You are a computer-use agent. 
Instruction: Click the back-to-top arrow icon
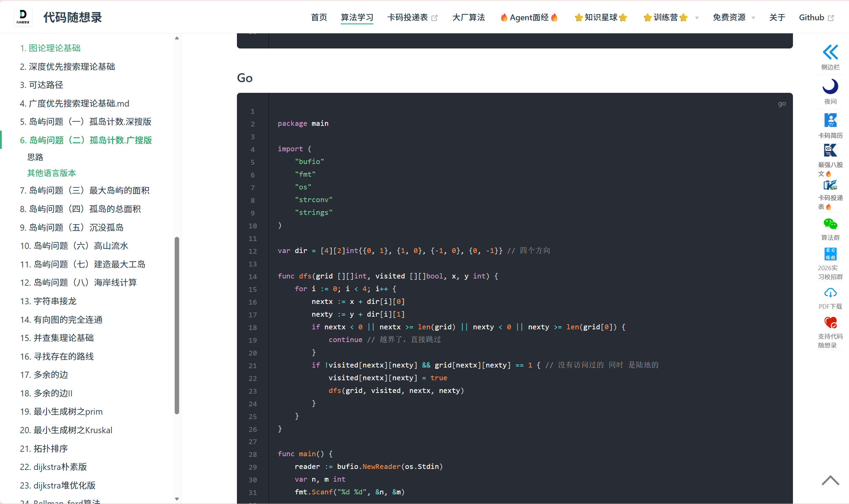click(830, 480)
